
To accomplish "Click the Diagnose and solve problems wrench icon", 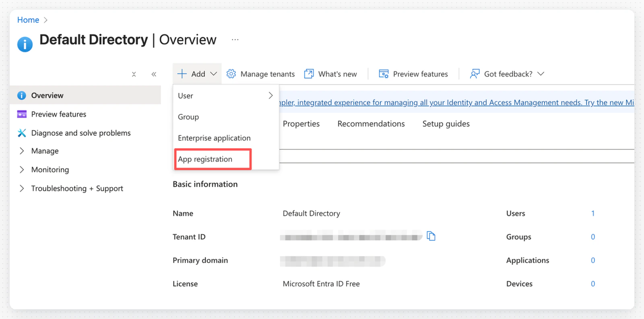I will [x=22, y=133].
